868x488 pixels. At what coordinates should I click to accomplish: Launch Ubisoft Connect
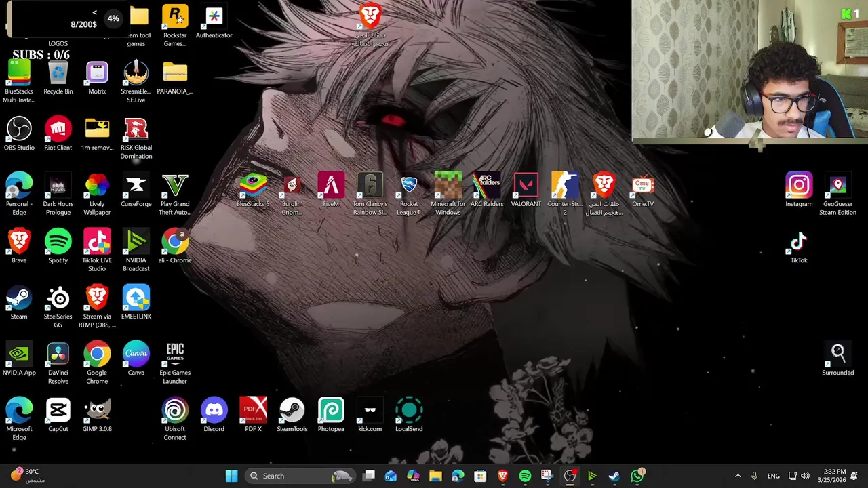[x=175, y=419]
